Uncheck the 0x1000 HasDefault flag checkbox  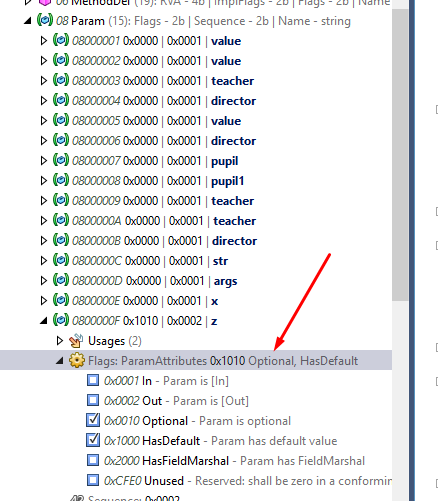(x=93, y=440)
